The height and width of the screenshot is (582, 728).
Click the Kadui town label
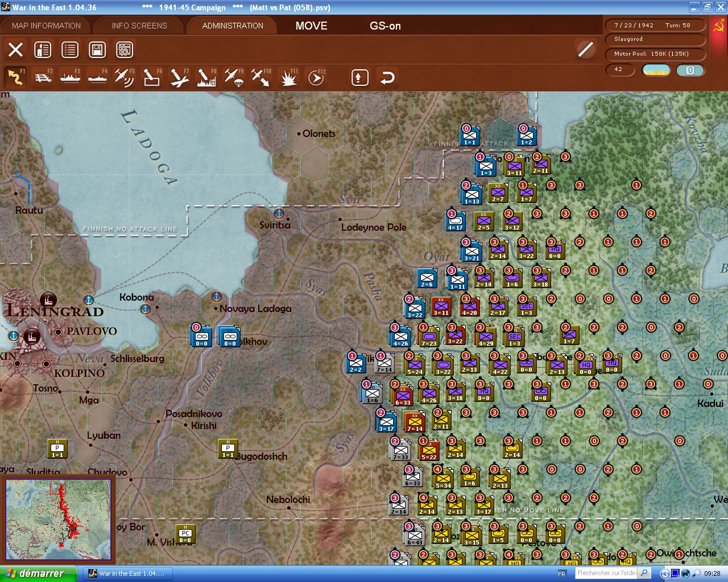point(710,403)
